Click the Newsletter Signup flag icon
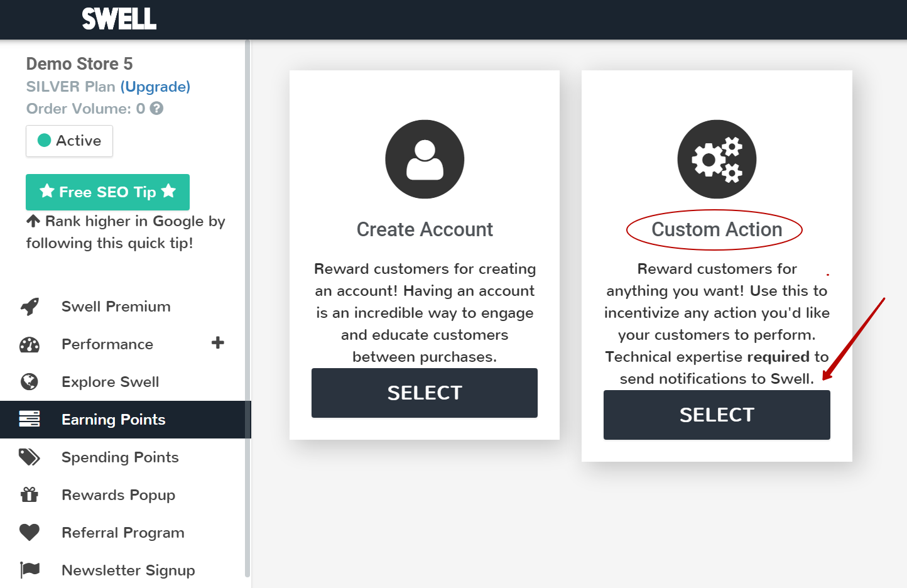The image size is (907, 588). (x=30, y=570)
